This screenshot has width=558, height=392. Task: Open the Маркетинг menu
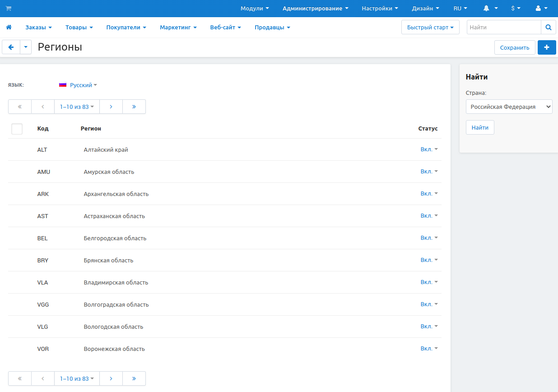click(x=178, y=28)
